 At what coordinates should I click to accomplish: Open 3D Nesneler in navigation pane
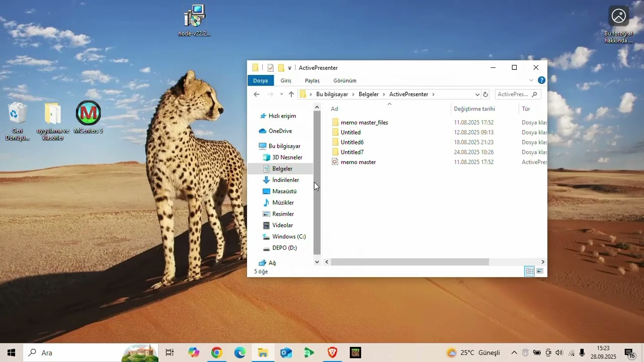(x=282, y=157)
